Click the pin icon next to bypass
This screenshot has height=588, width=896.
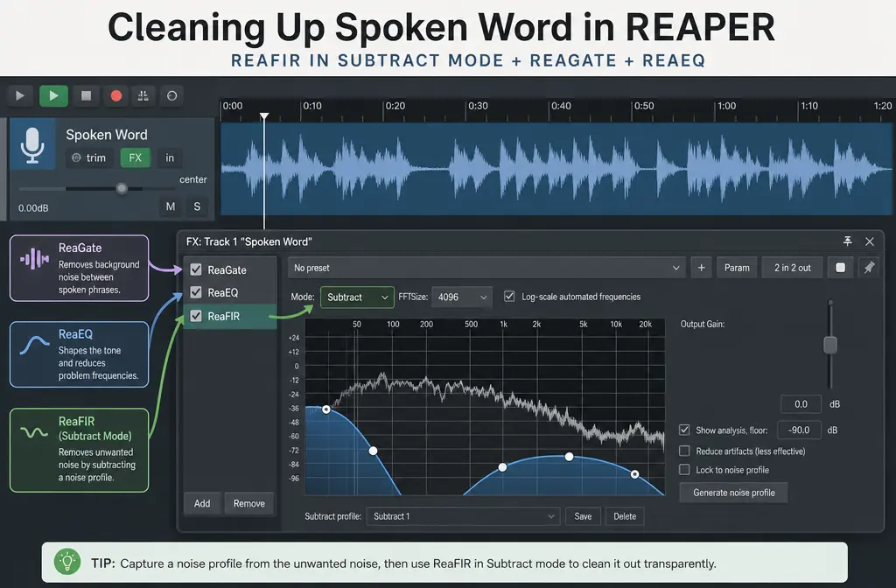coord(869,268)
